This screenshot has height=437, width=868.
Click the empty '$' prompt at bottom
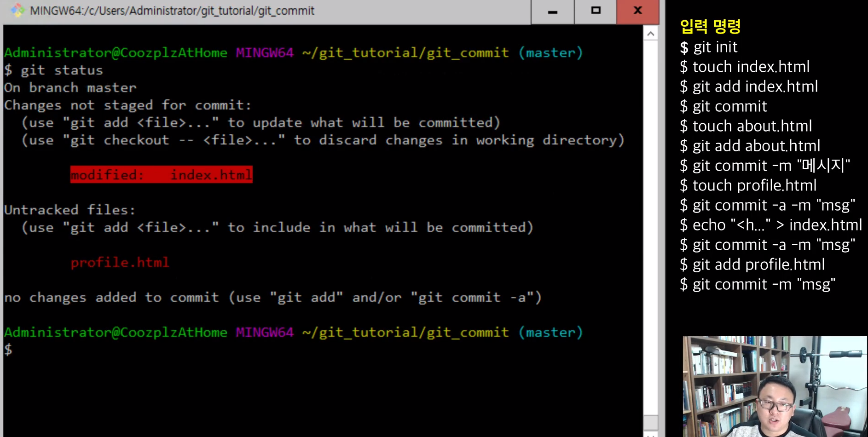(x=8, y=350)
